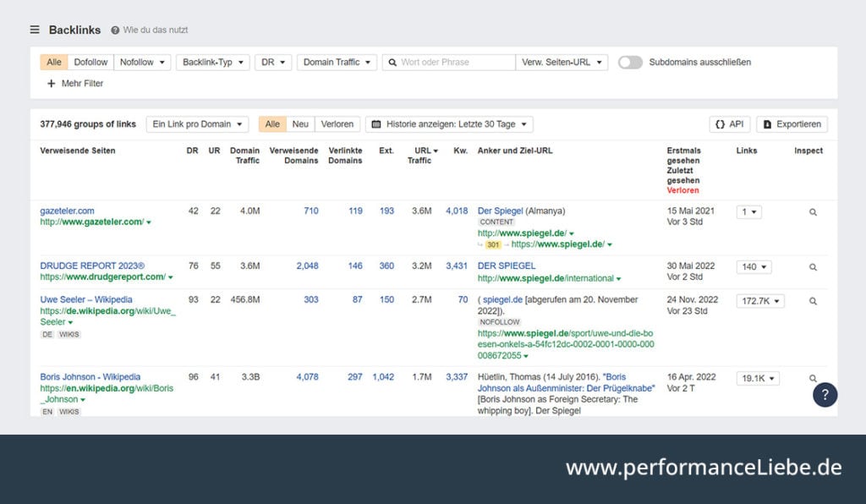Image resolution: width=866 pixels, height=504 pixels.
Task: Open the hamburger menu beside Backlinks
Action: pyautogui.click(x=34, y=30)
